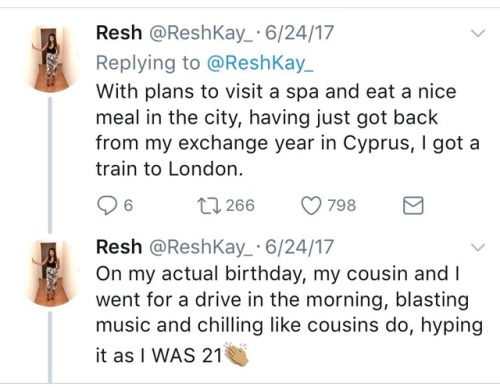Open the Resh display name on first tweet

coord(119,33)
